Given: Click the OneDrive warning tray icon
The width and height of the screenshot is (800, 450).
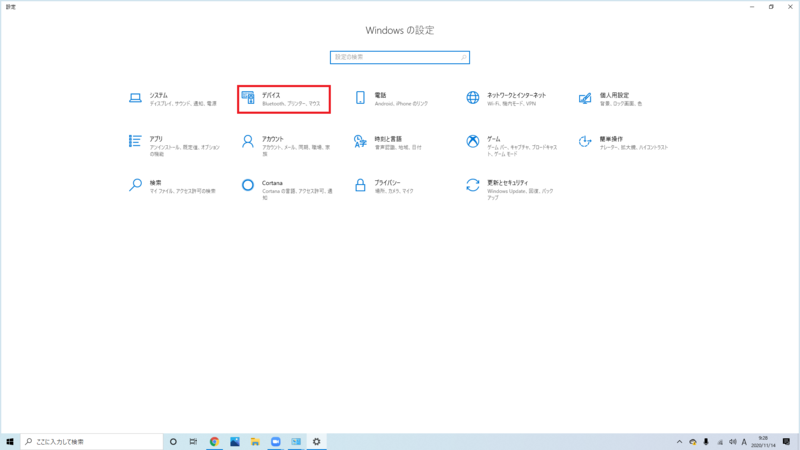Looking at the screenshot, I should point(693,442).
